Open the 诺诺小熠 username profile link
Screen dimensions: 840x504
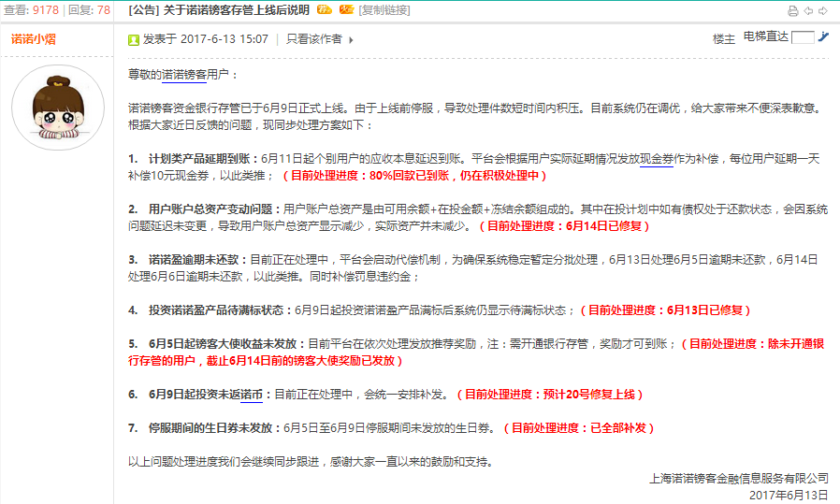point(34,39)
